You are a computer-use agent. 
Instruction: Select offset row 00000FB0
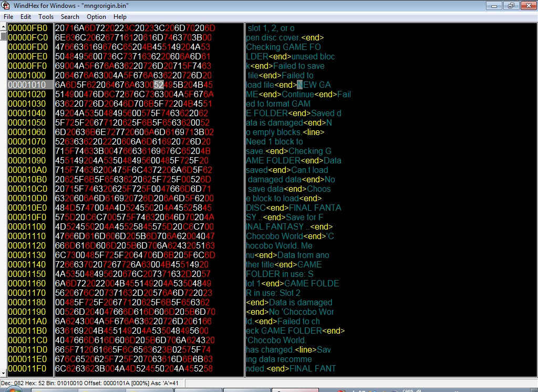click(x=27, y=28)
